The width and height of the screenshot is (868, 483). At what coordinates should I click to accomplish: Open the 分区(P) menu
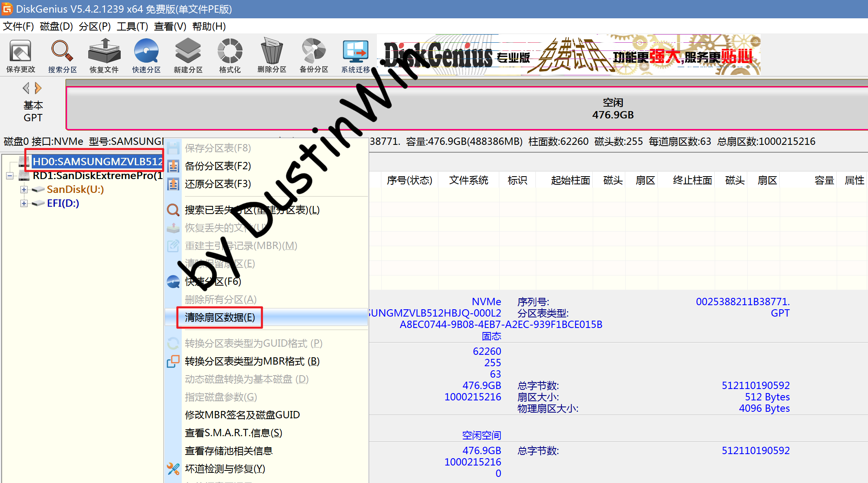pos(95,26)
